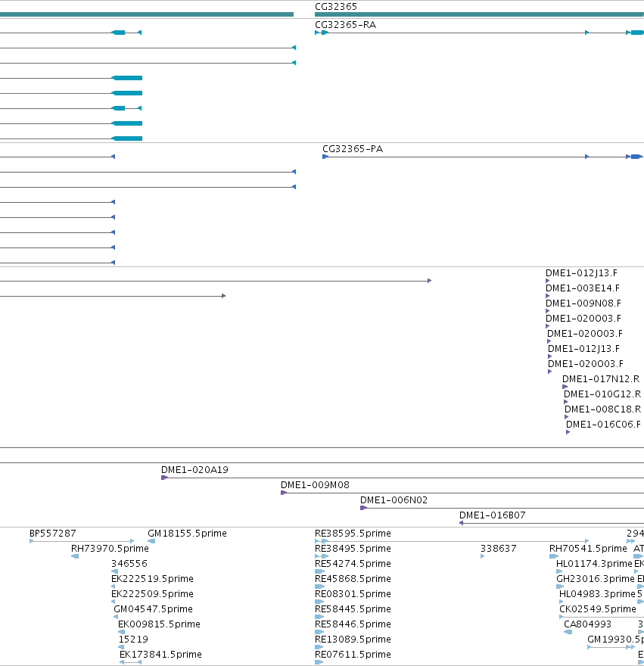The width and height of the screenshot is (644, 666).
Task: Click the GH23016.3prime EST label
Action: 595,579
